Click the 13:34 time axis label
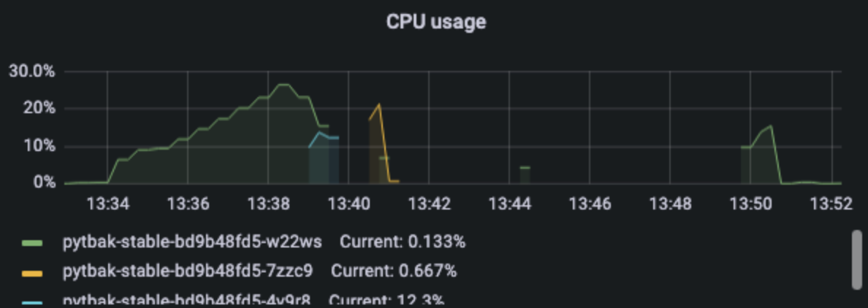 pos(107,204)
